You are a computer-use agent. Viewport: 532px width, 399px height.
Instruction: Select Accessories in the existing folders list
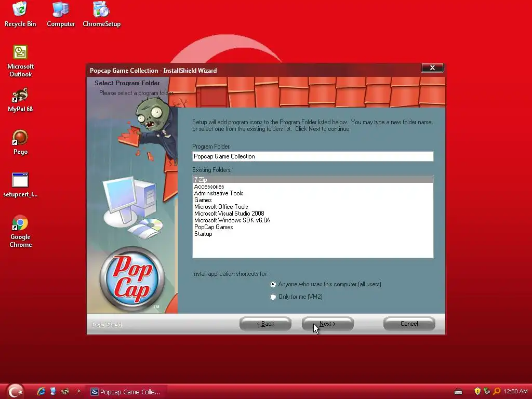pos(313,187)
